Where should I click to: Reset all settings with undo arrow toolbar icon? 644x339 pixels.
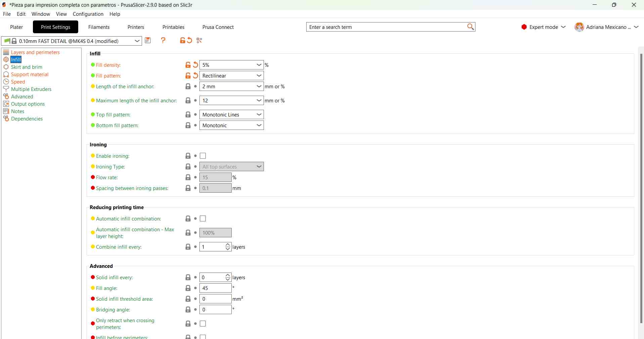(190, 41)
